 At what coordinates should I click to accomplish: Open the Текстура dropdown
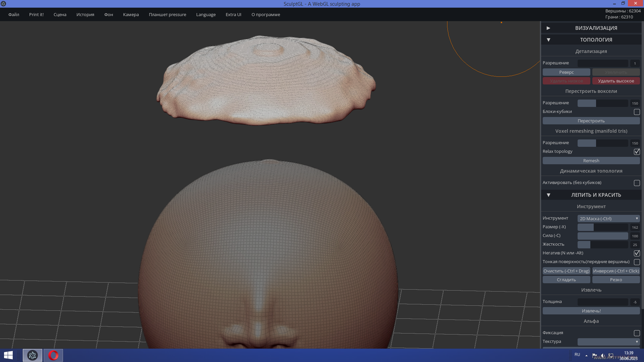(608, 341)
